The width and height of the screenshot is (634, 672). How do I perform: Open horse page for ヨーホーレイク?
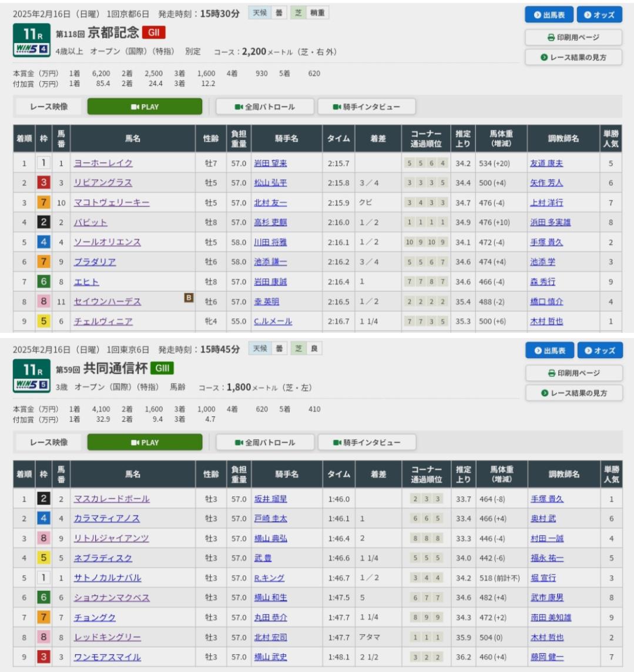[x=103, y=163]
